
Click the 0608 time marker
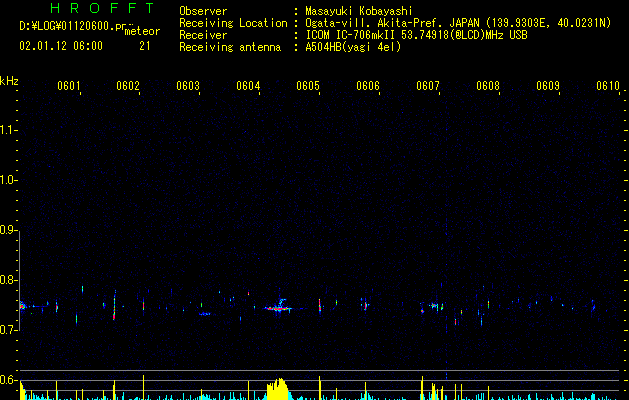488,86
